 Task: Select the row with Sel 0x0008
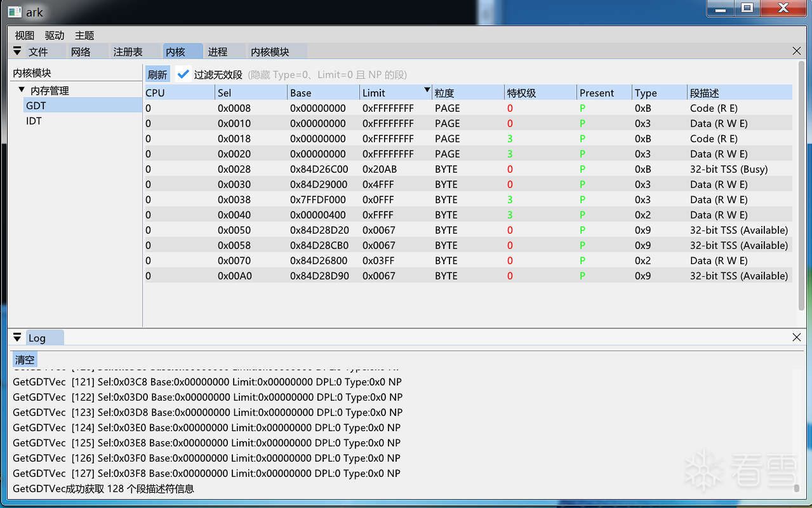click(469, 108)
